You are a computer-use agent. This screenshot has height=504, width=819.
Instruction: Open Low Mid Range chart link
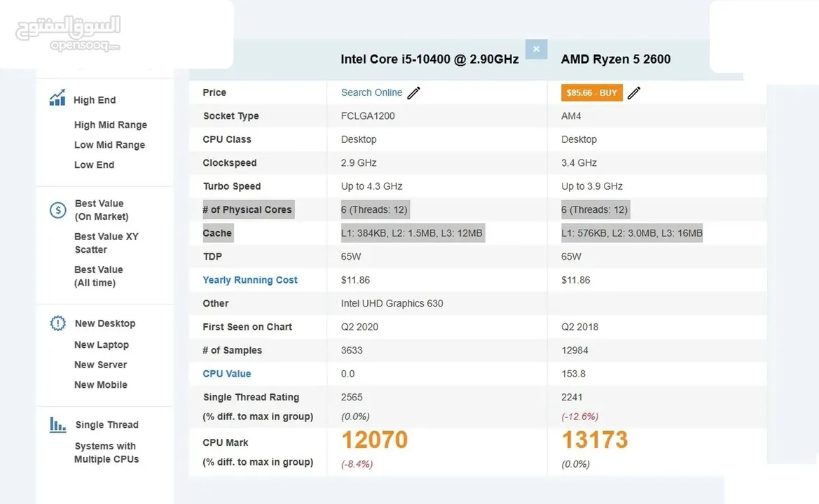pos(110,144)
